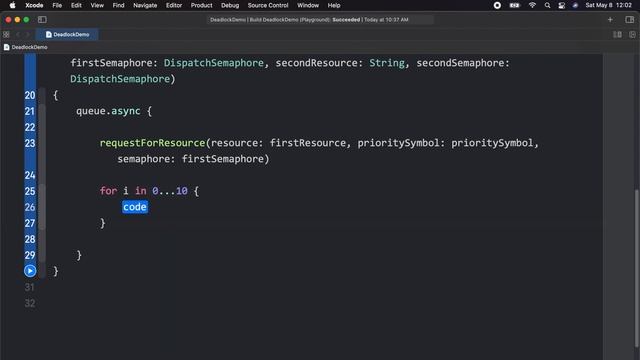Viewport: 640px width, 360px height.
Task: Click line number 31 in gutter
Action: (x=30, y=287)
